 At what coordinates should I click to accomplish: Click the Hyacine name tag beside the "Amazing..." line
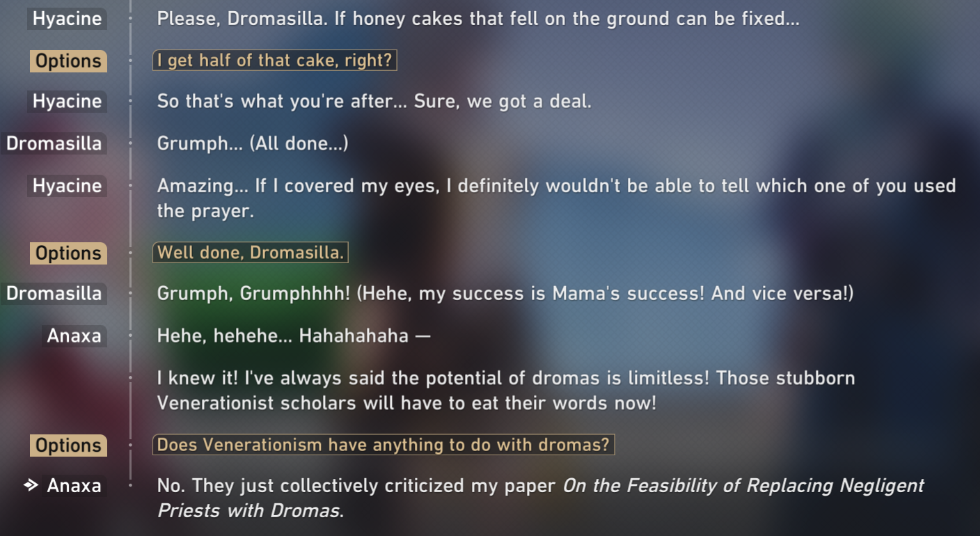click(67, 186)
